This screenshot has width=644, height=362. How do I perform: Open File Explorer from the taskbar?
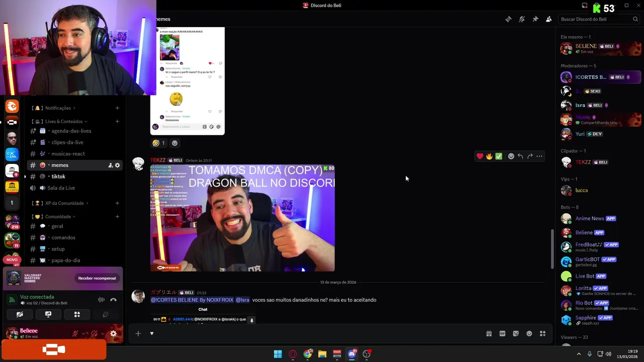(x=322, y=354)
